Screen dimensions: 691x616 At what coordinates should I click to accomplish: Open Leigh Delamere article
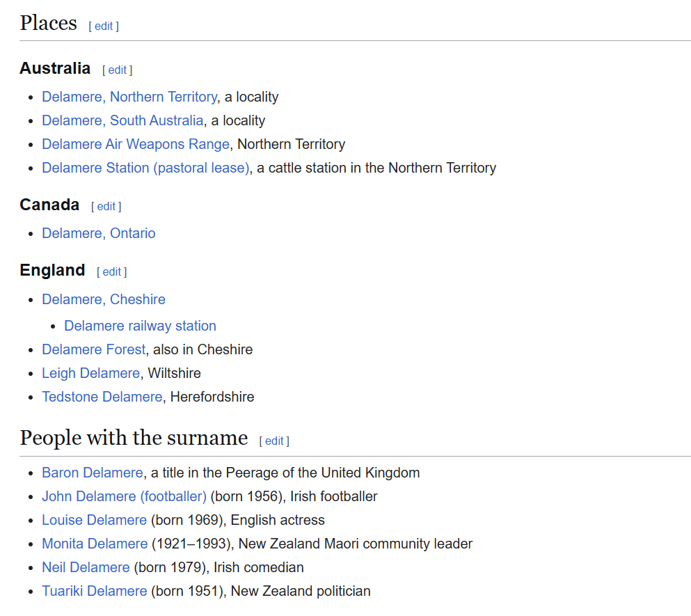90,373
